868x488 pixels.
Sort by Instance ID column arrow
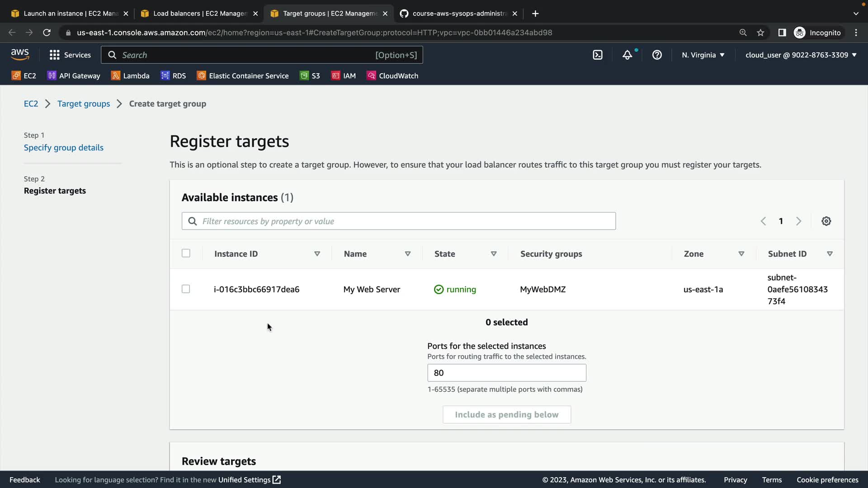pos(317,254)
